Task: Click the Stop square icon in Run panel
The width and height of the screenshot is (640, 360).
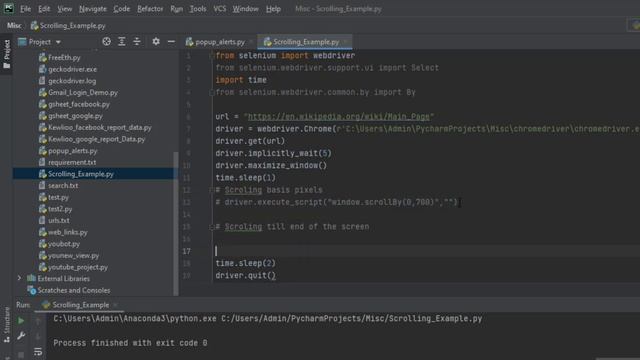Action: (21, 354)
